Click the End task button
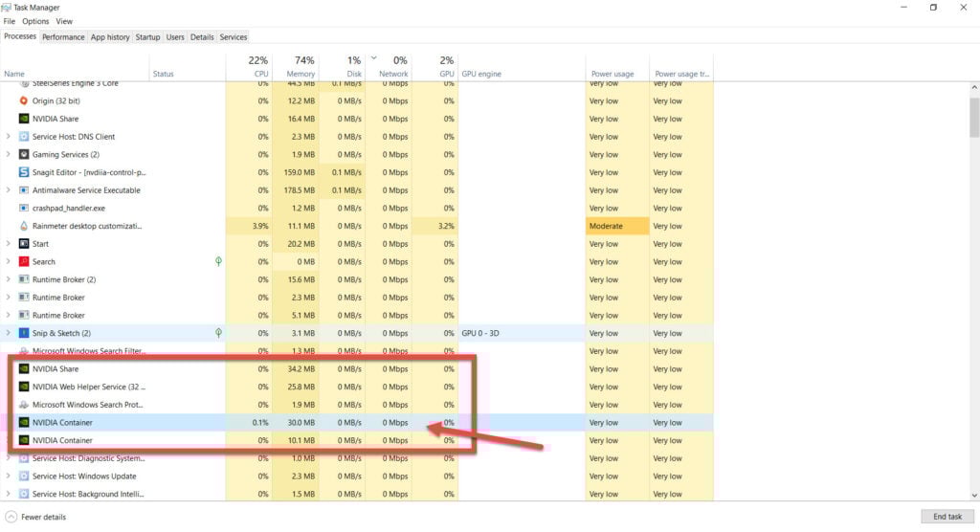 coord(947,517)
